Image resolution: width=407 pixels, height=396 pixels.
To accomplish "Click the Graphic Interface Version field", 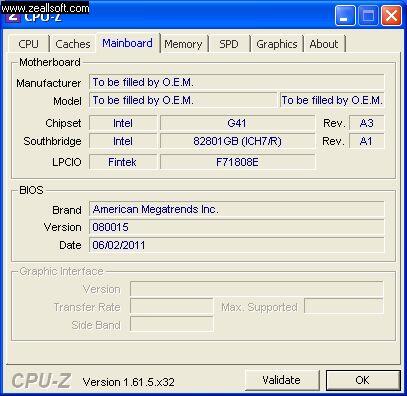I will tap(257, 289).
